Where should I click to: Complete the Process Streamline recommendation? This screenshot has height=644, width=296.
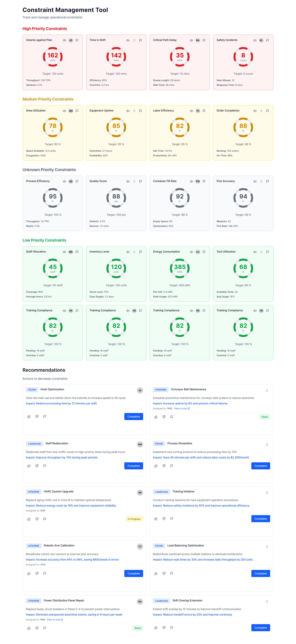261,466
